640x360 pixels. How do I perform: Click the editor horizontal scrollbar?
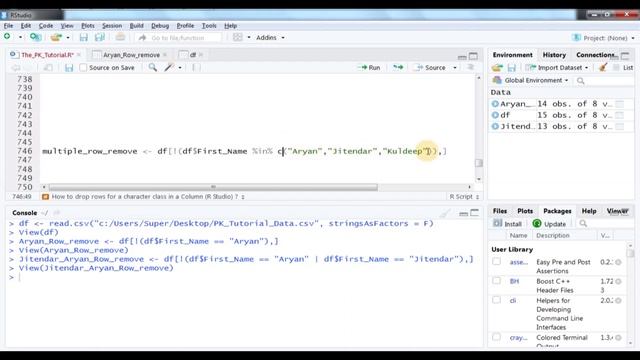[213, 187]
